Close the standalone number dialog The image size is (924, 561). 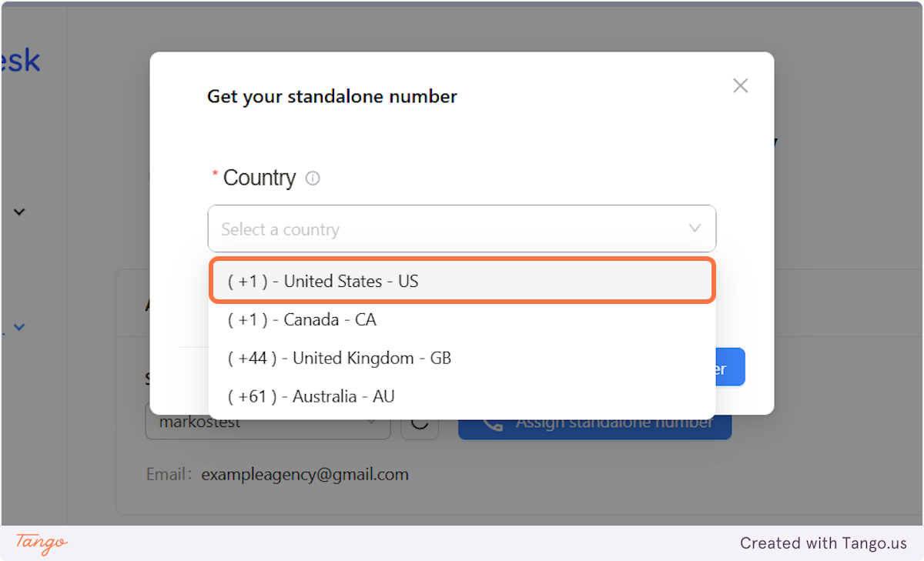[740, 85]
